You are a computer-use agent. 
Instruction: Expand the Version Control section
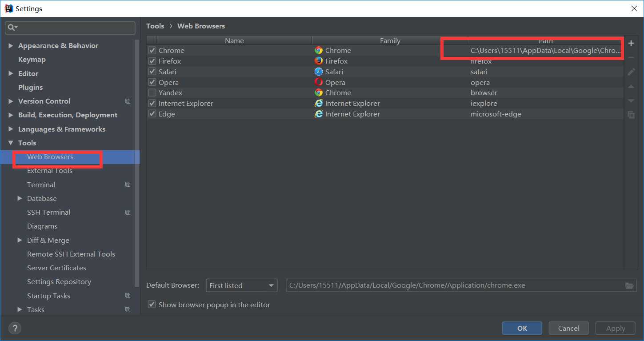coord(11,101)
